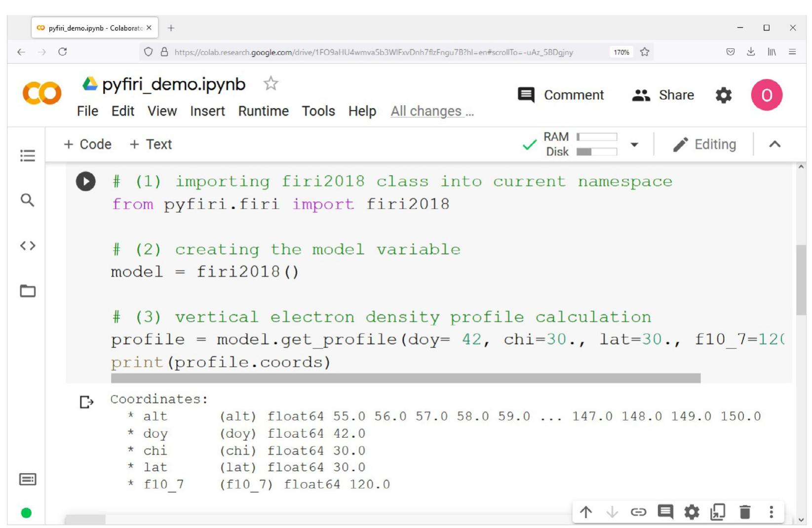The height and width of the screenshot is (528, 812).
Task: Open cell editor settings gear
Action: [x=692, y=512]
